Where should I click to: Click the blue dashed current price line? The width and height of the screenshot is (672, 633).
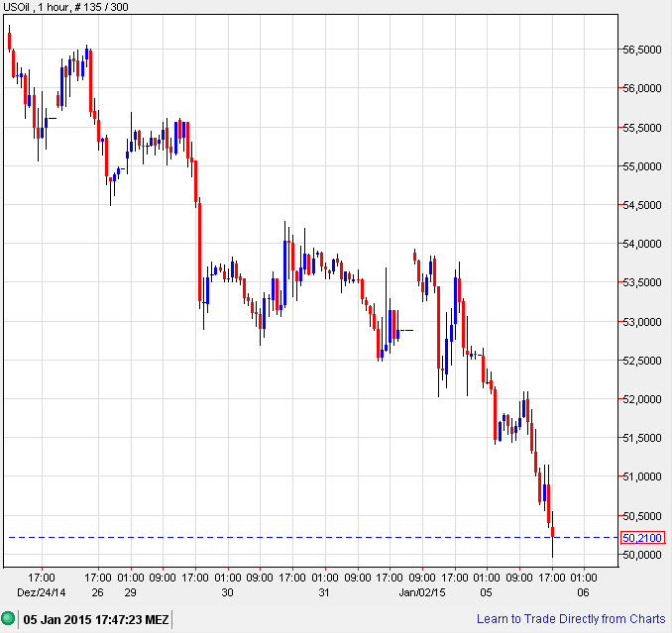tap(313, 537)
